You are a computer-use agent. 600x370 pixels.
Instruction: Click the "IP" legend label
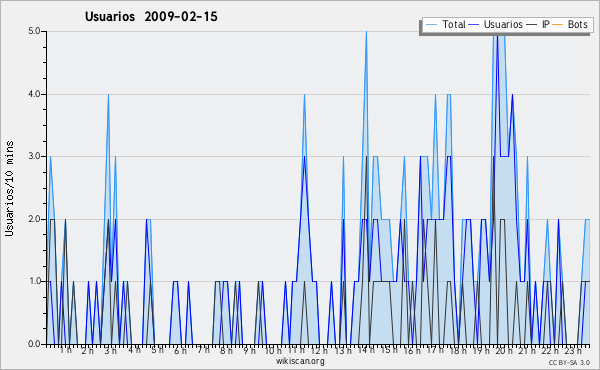545,24
